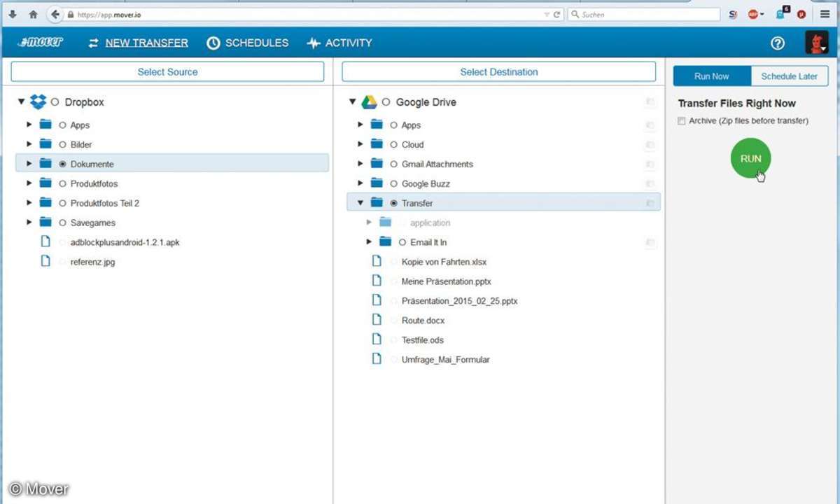Open the Adblock Plus extension icon

754,14
